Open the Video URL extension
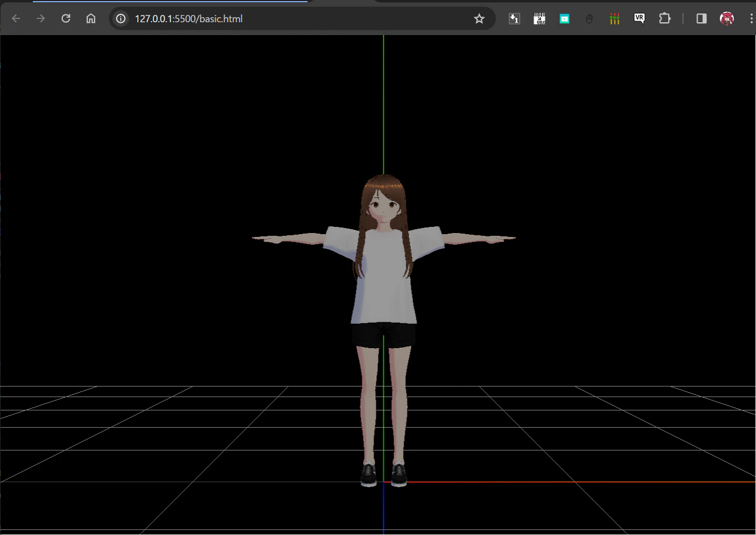 tap(539, 19)
